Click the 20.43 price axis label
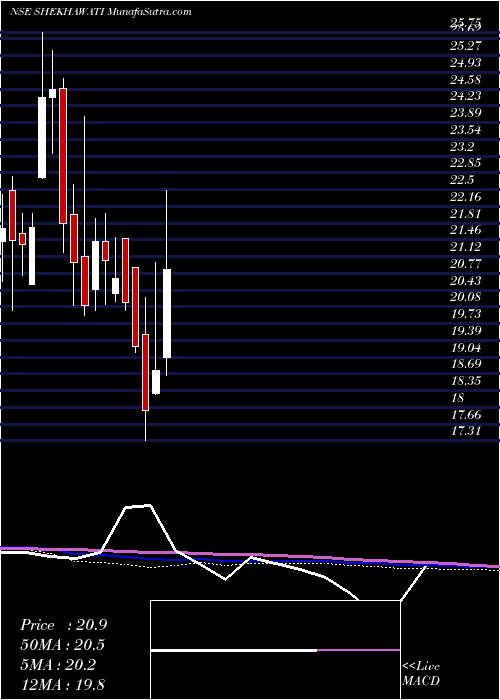The height and width of the screenshot is (700, 500). 466,280
